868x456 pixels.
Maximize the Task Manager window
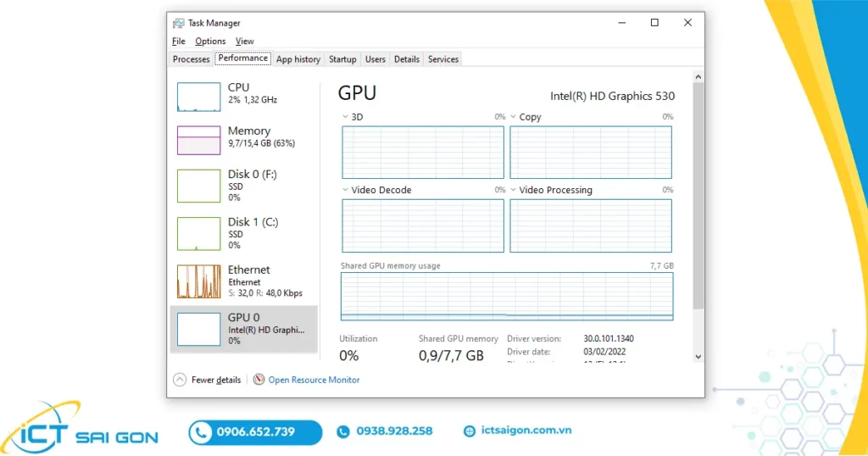click(x=655, y=23)
